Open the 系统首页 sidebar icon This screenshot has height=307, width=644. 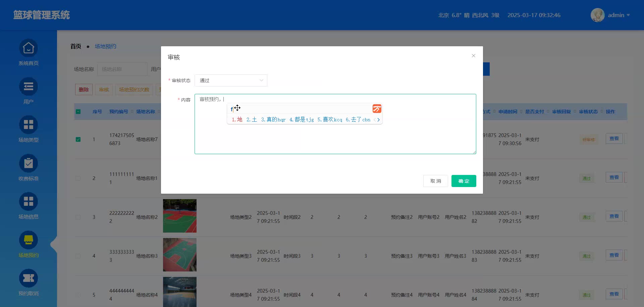tap(29, 48)
